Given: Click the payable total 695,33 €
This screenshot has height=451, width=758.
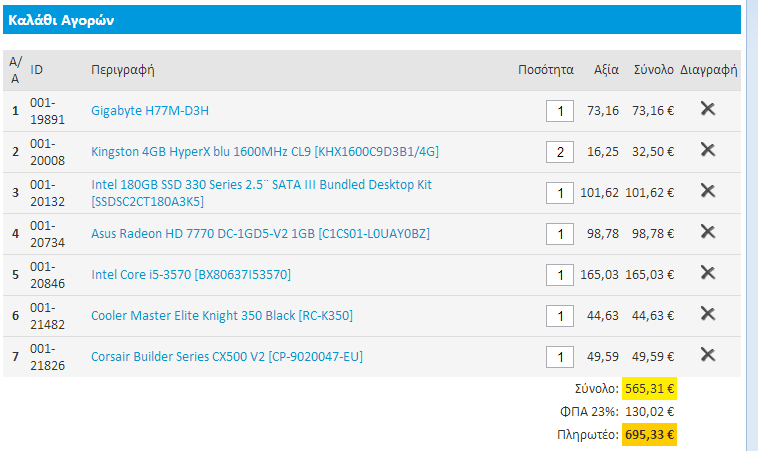Looking at the screenshot, I should coord(649,435).
